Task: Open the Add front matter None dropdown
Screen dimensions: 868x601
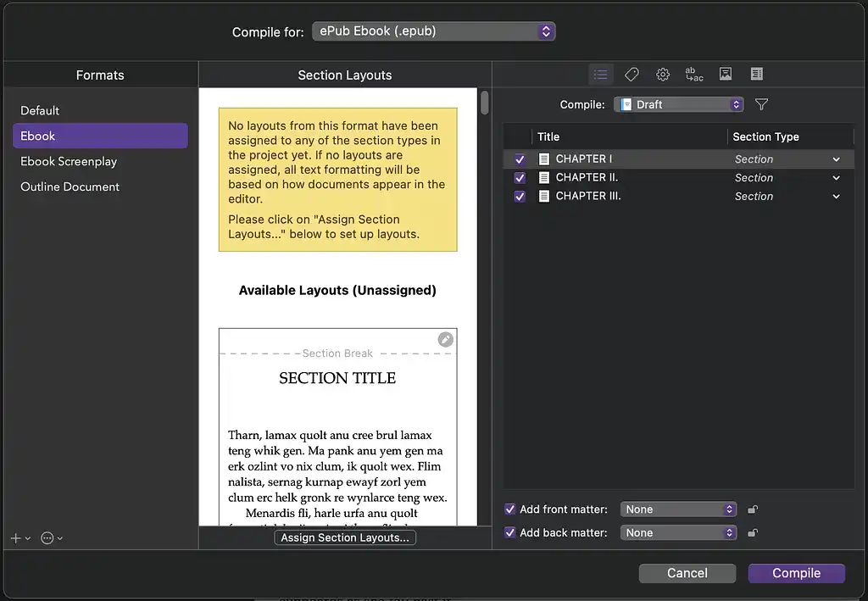Action: pos(678,509)
